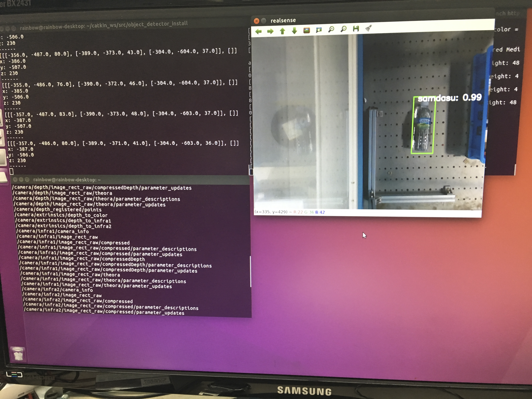Click '/camera/infra1/camera_info' topic line
Viewport: 532px width, 399px height.
click(x=52, y=231)
